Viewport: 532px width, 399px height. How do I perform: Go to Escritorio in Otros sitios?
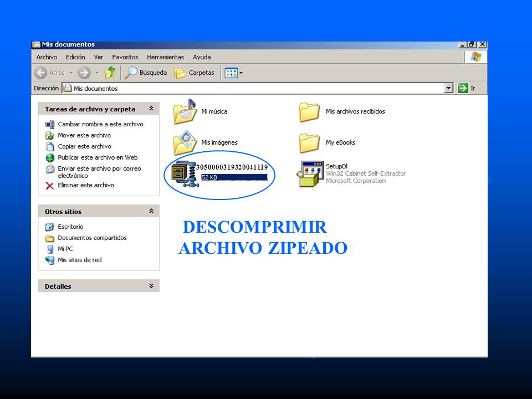pyautogui.click(x=70, y=227)
